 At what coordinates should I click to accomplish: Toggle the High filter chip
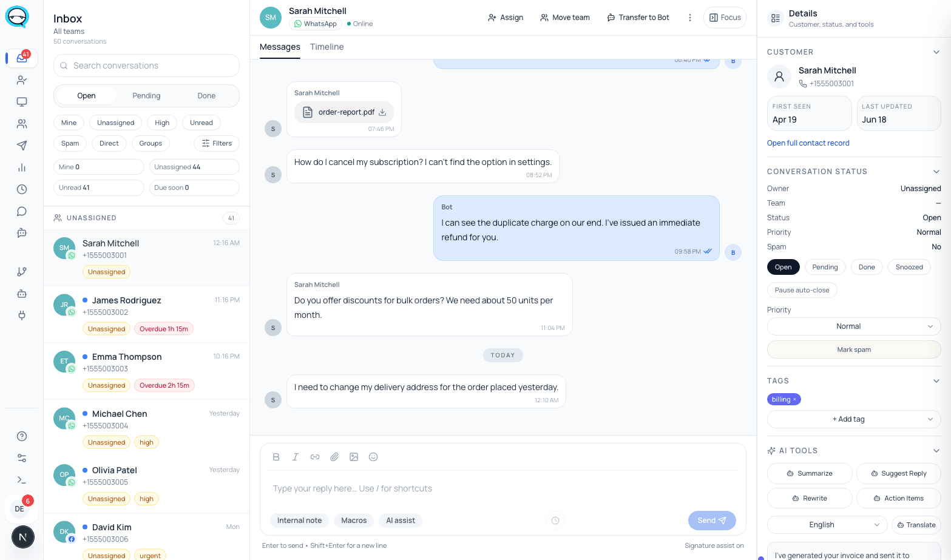point(162,123)
